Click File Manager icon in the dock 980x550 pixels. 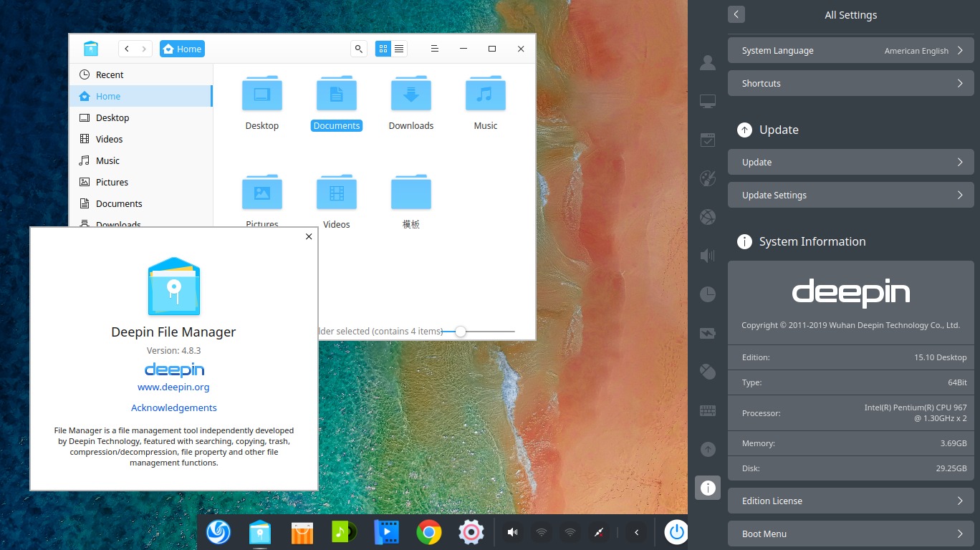[260, 532]
